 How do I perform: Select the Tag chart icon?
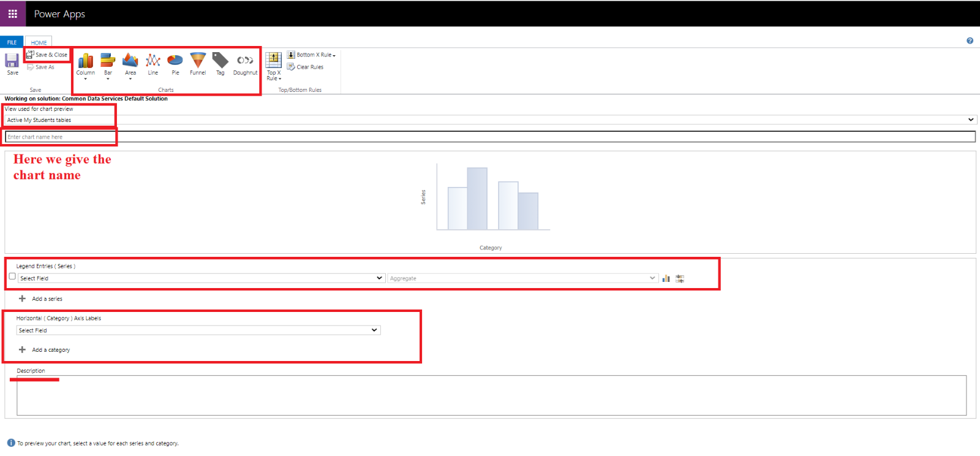220,61
